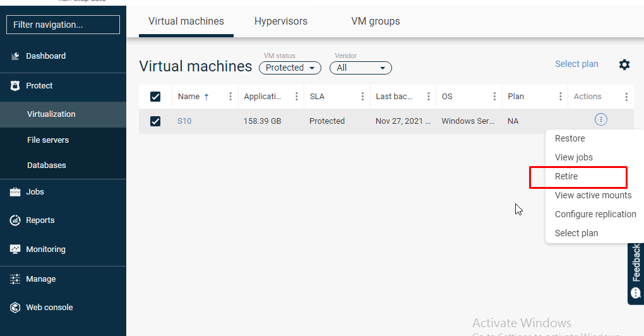Open the Actions column options menu

[626, 97]
